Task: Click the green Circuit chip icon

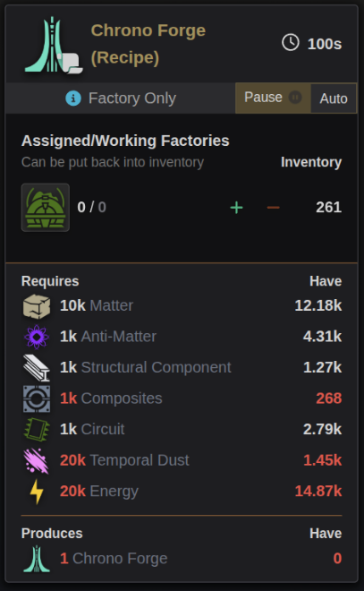Action: click(37, 429)
